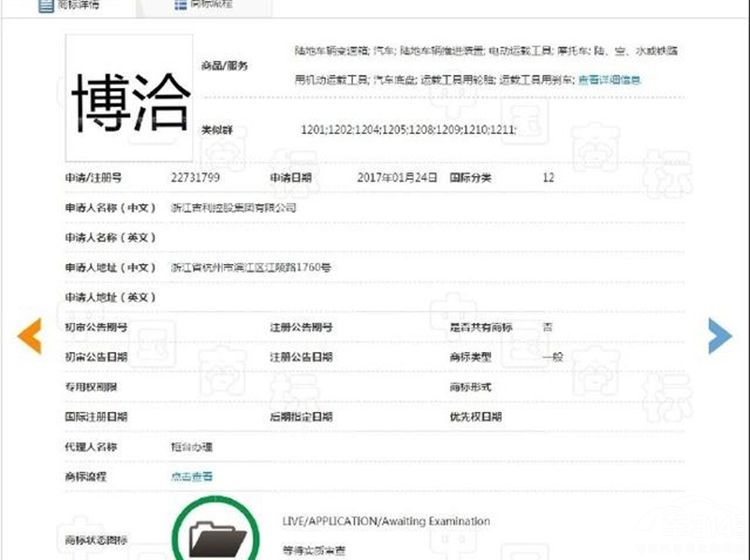750x560 pixels.
Task: Click the applicant address in 杭州市滨江区
Action: [251, 267]
